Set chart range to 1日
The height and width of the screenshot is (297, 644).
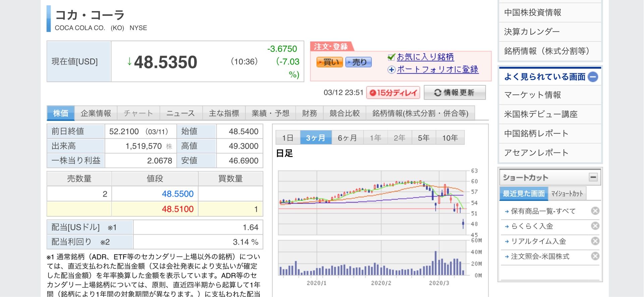(x=288, y=138)
